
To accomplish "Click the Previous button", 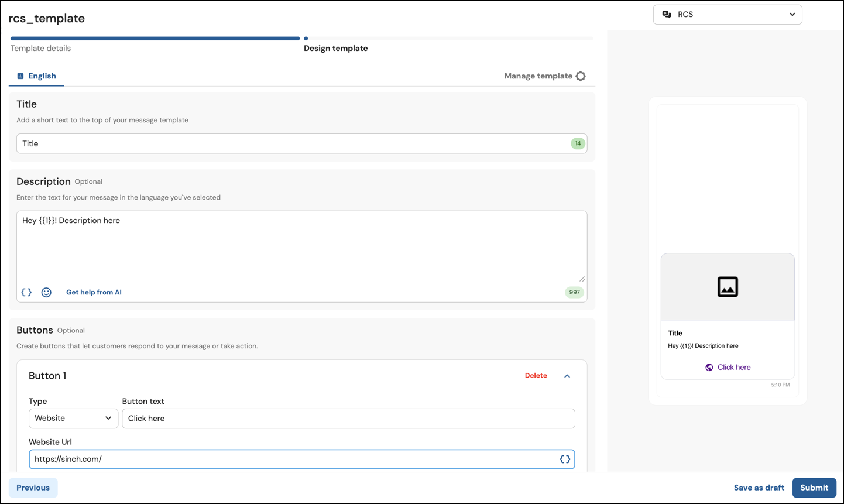I will tap(33, 487).
